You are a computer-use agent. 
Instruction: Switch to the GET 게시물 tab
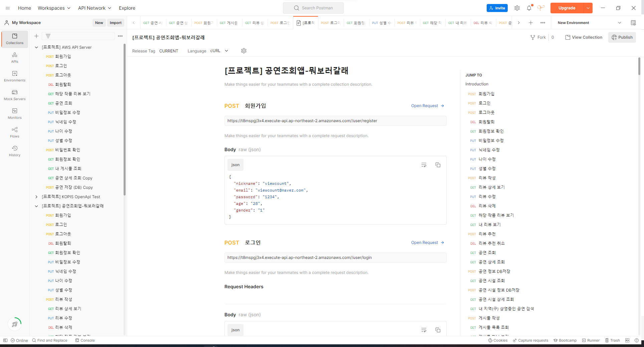click(229, 23)
